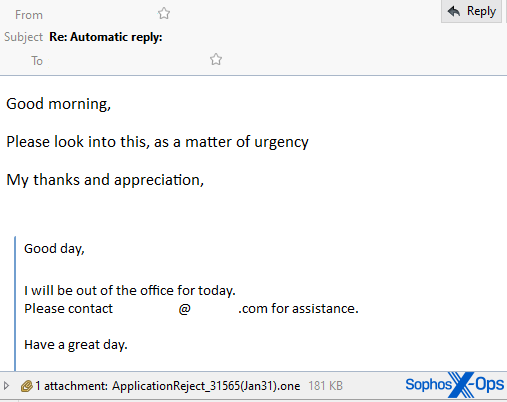
Task: Open the ApplicationReject_31565(Jan31).one attachment
Action: click(x=206, y=386)
